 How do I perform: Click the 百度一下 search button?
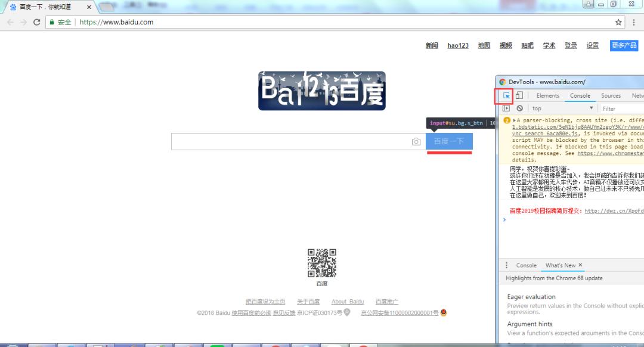click(449, 141)
